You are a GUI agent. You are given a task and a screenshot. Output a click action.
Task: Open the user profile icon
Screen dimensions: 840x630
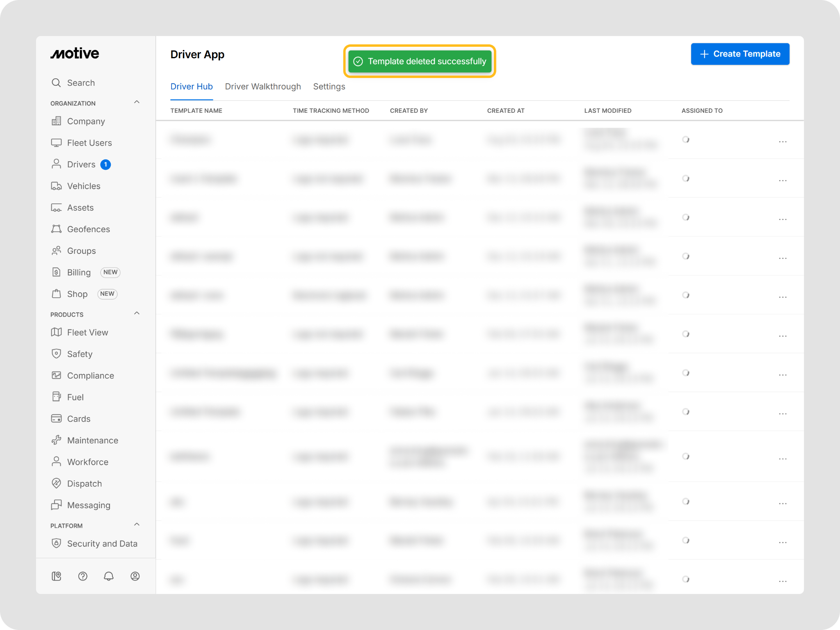coord(135,576)
